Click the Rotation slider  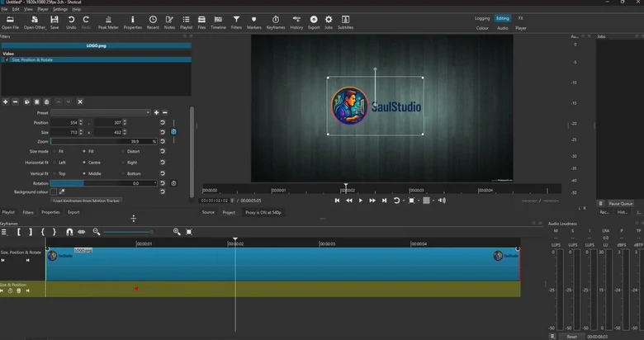click(103, 183)
